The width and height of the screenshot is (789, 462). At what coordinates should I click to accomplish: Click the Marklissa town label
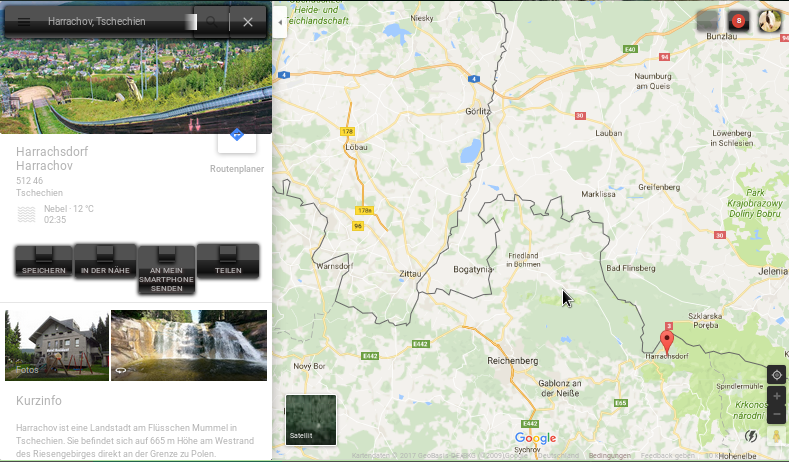click(x=598, y=194)
